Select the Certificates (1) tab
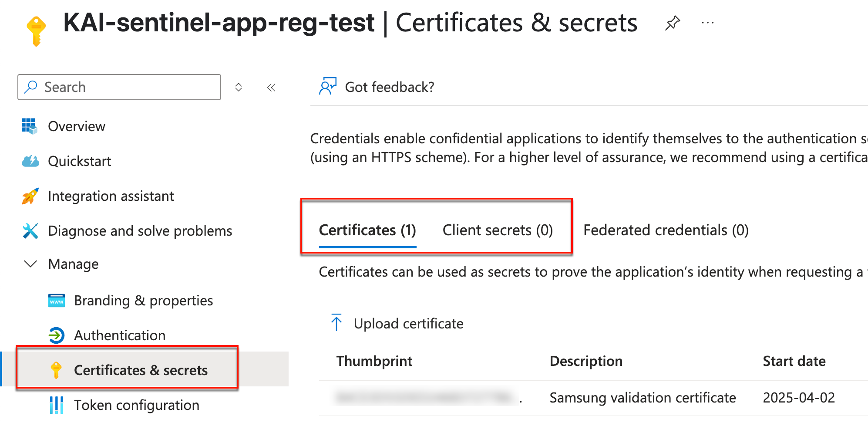This screenshot has width=868, height=433. point(367,230)
